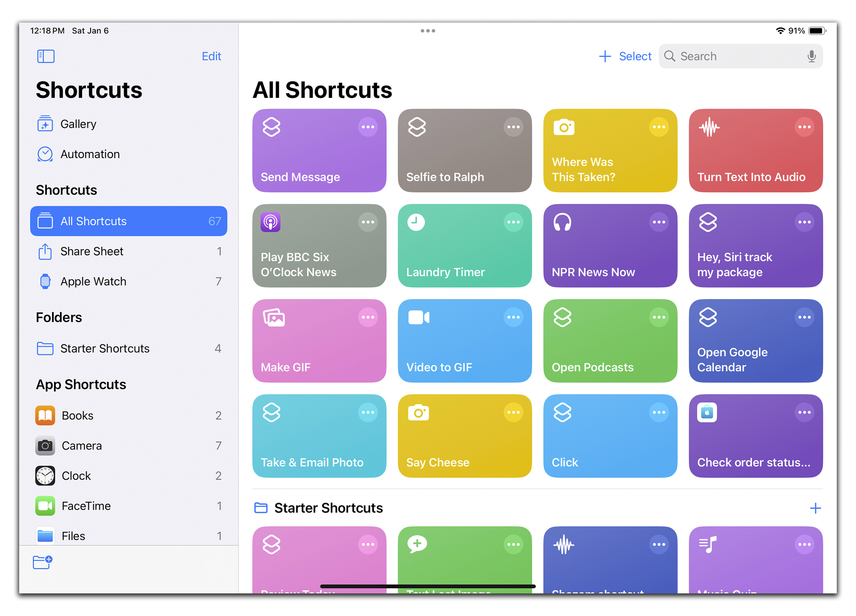Click the Starter Shortcuts section header
The image size is (856, 616).
[x=319, y=508]
